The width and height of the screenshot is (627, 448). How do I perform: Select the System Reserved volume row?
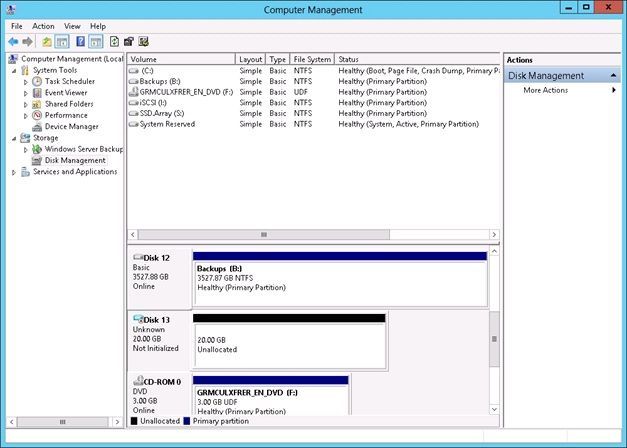pos(314,124)
